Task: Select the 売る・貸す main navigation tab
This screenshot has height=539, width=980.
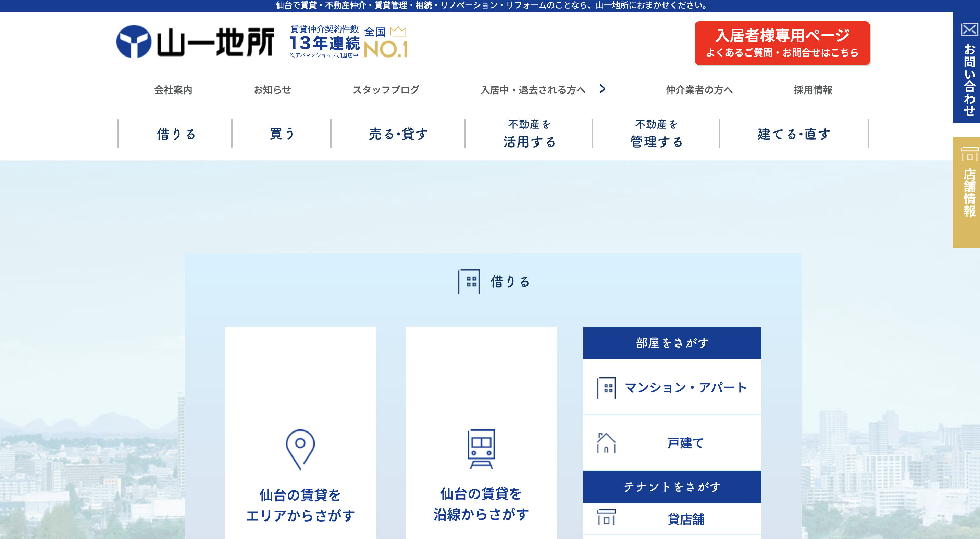Action: coord(398,134)
